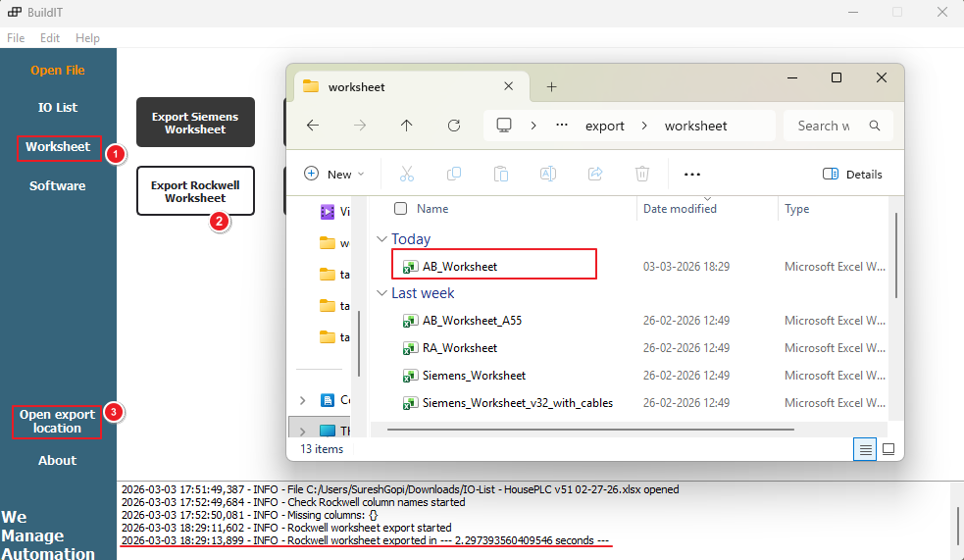Sort by the Name column header
964x560 pixels.
tap(432, 208)
